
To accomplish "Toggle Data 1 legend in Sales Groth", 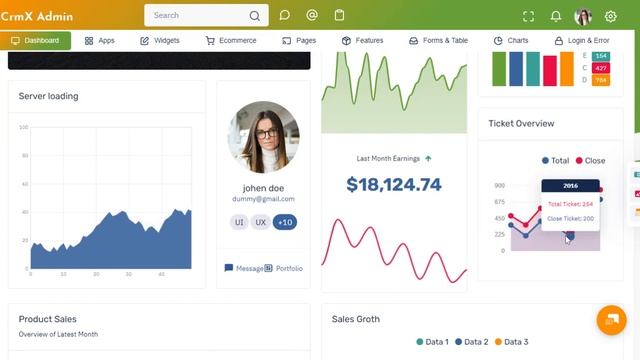I will coord(432,342).
